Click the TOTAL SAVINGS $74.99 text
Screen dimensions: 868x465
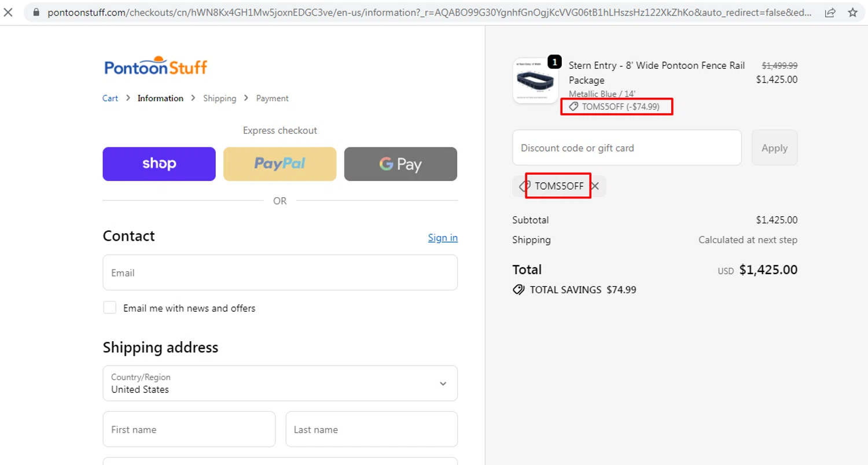click(583, 290)
